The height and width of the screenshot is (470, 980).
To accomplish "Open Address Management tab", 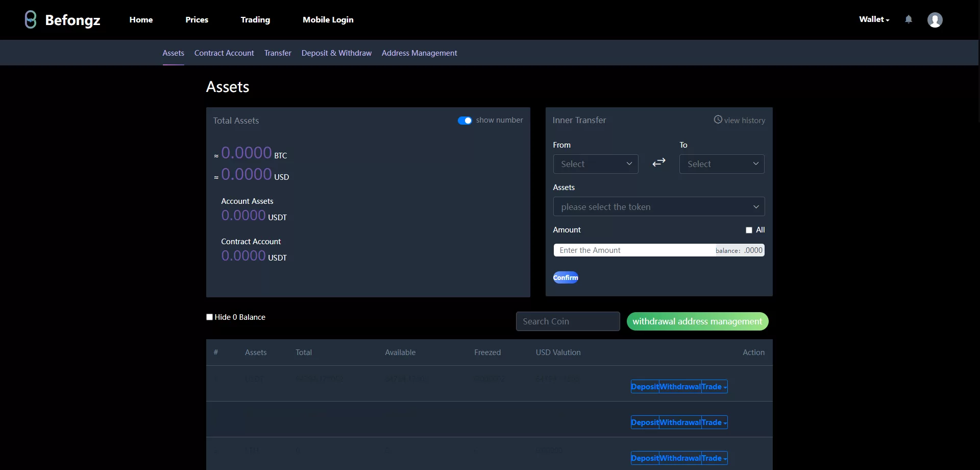I will [x=419, y=53].
